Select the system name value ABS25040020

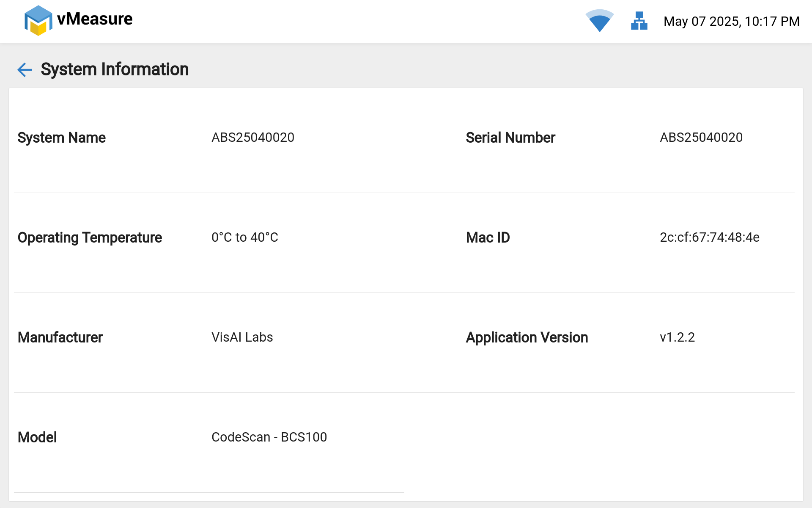tap(253, 138)
